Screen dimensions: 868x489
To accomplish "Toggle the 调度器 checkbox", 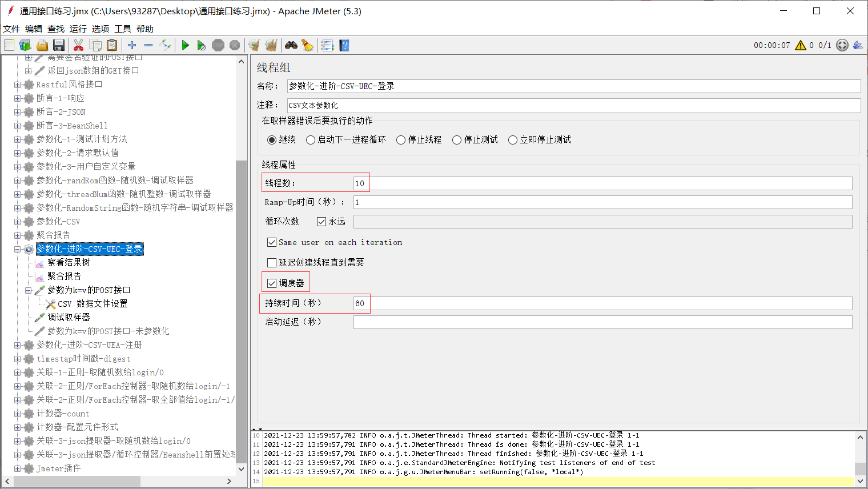I will click(x=272, y=283).
